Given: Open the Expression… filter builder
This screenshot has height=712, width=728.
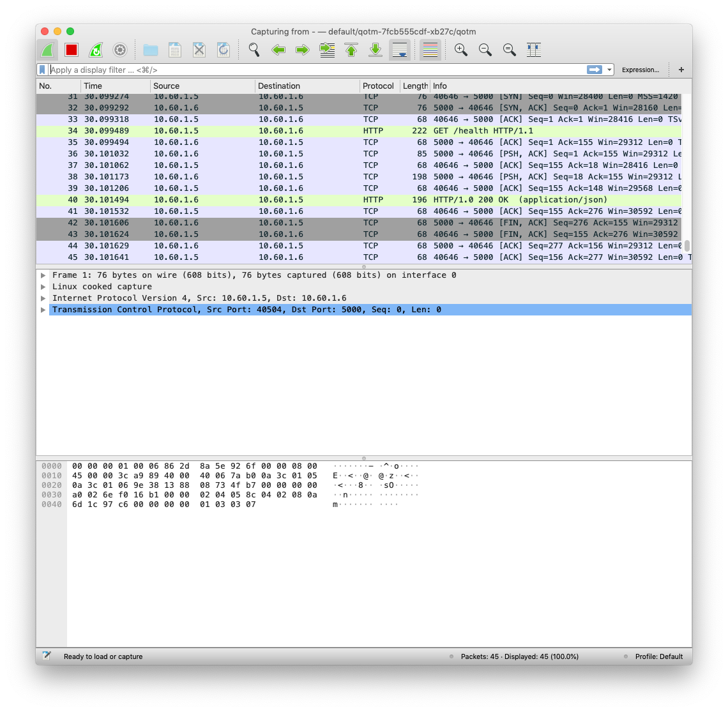Looking at the screenshot, I should pos(641,70).
